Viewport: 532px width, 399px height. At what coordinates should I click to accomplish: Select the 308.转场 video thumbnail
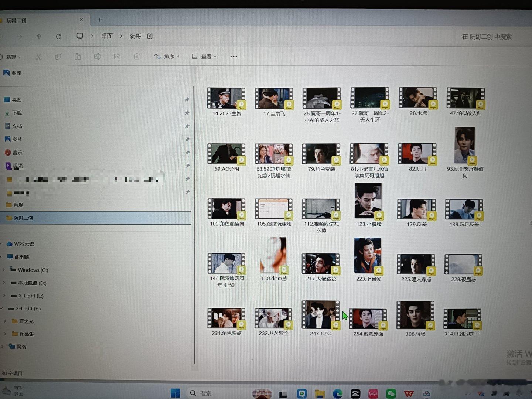click(415, 315)
